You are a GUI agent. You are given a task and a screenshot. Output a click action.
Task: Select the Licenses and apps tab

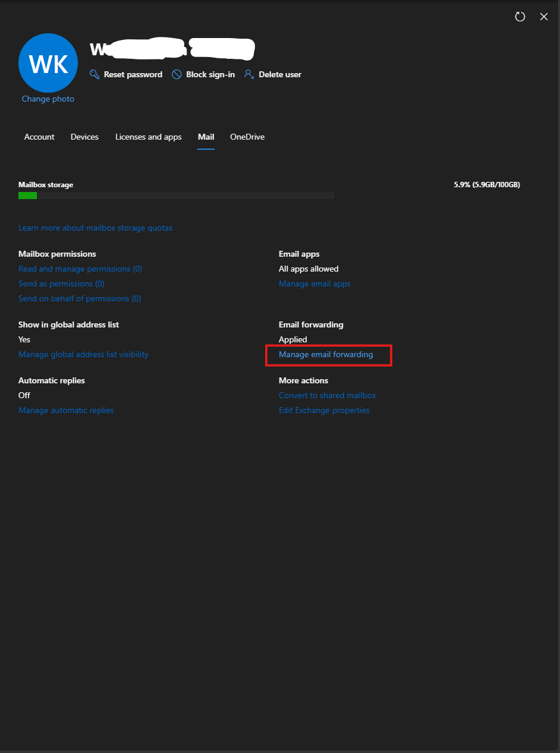click(149, 137)
